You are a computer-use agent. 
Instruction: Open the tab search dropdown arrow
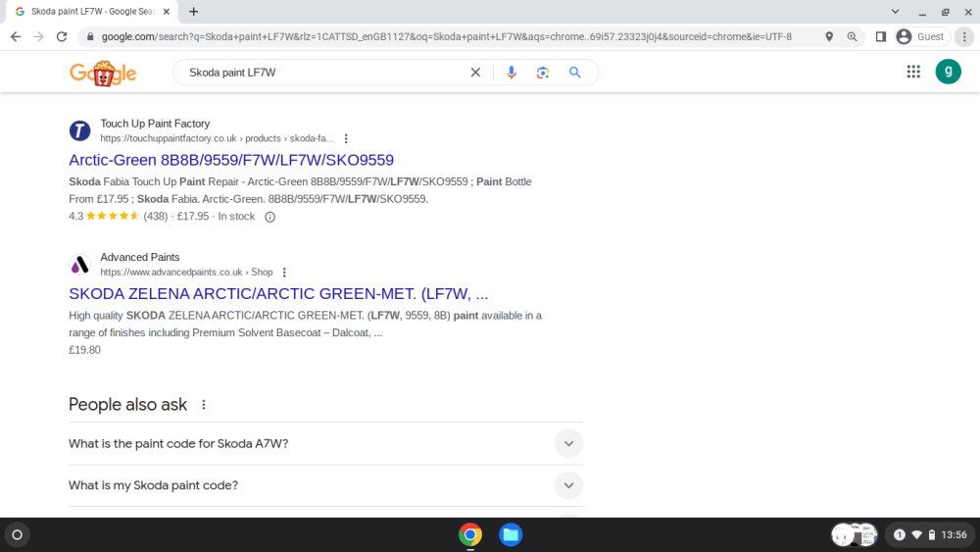pyautogui.click(x=895, y=11)
